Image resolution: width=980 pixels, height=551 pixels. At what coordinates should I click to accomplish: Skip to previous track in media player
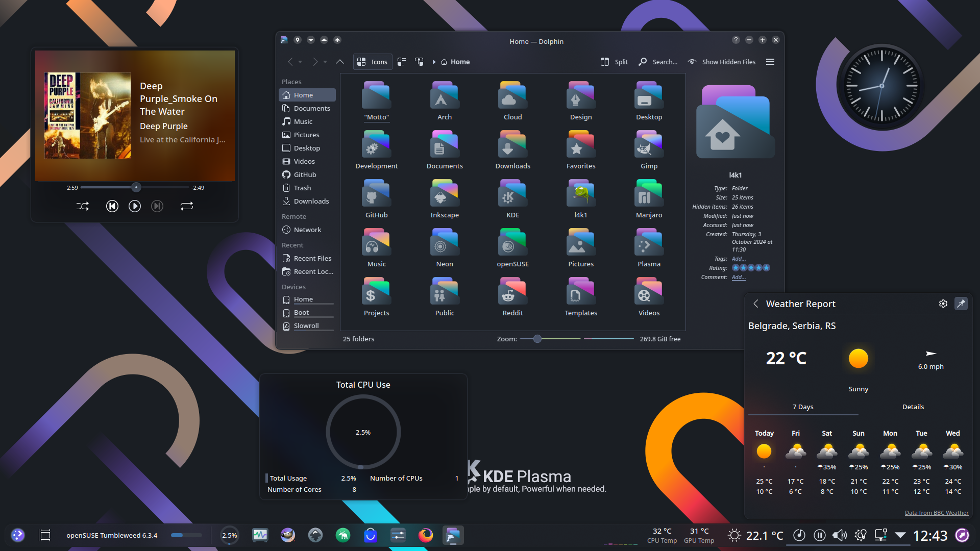(112, 206)
